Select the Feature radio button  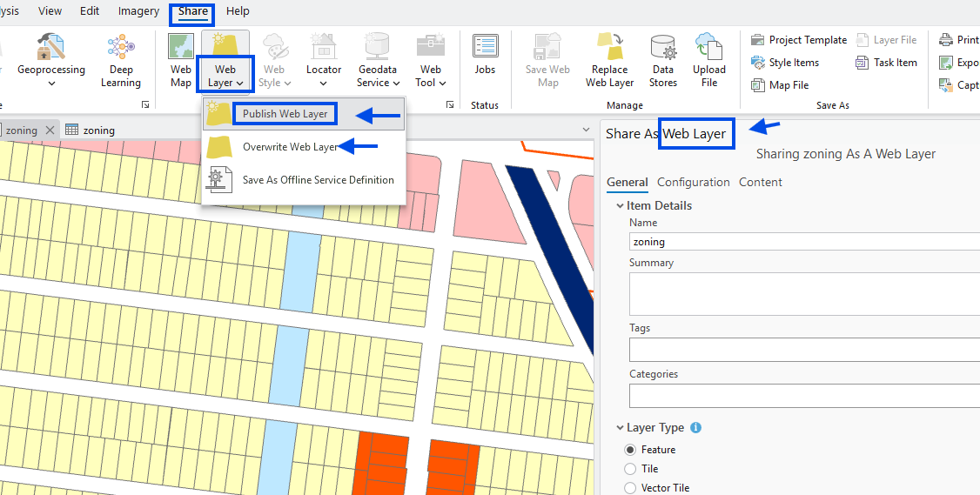pyautogui.click(x=631, y=450)
